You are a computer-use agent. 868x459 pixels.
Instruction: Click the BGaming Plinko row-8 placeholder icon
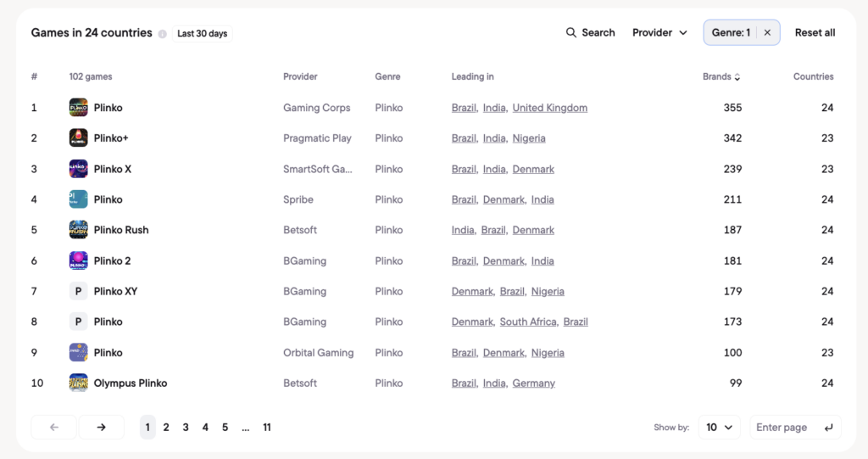click(x=78, y=322)
